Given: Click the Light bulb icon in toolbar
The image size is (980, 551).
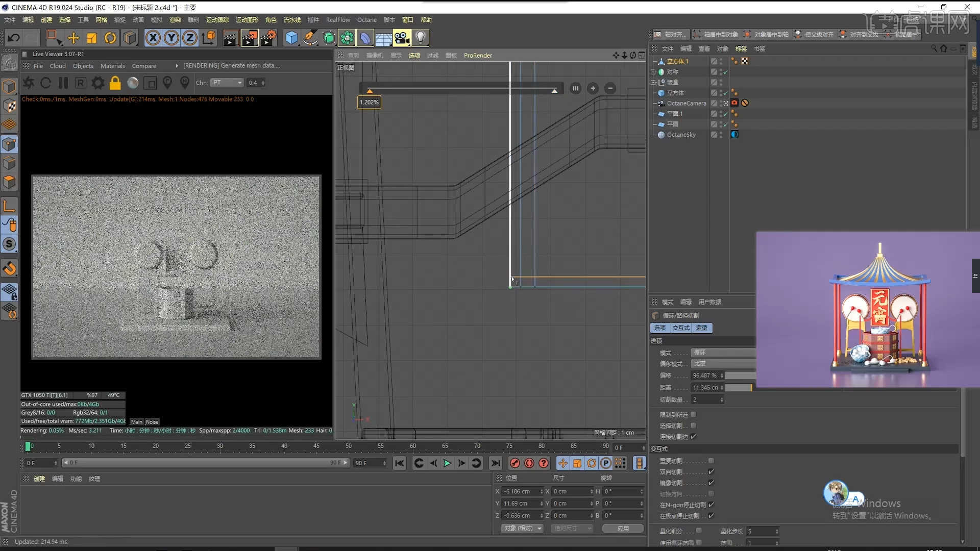Looking at the screenshot, I should (420, 38).
